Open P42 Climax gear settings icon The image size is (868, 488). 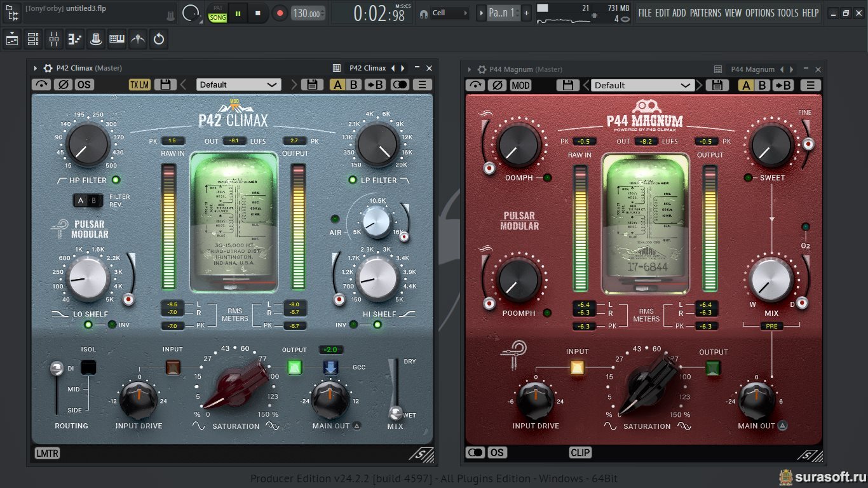(48, 68)
